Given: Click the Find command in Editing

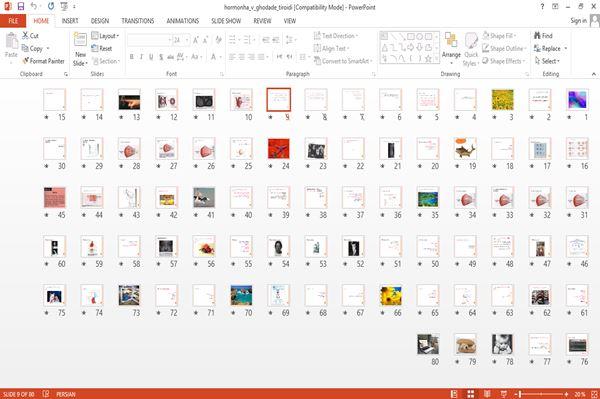Looking at the screenshot, I should coord(543,36).
